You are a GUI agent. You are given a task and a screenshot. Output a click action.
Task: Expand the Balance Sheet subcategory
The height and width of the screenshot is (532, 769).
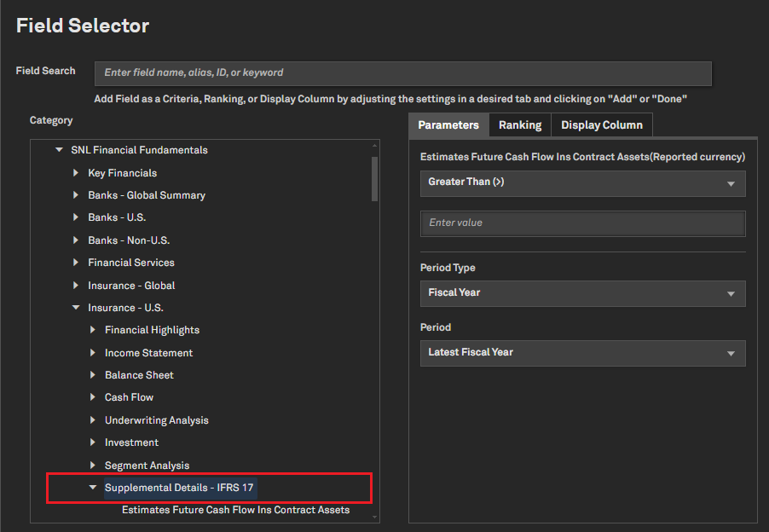point(93,375)
